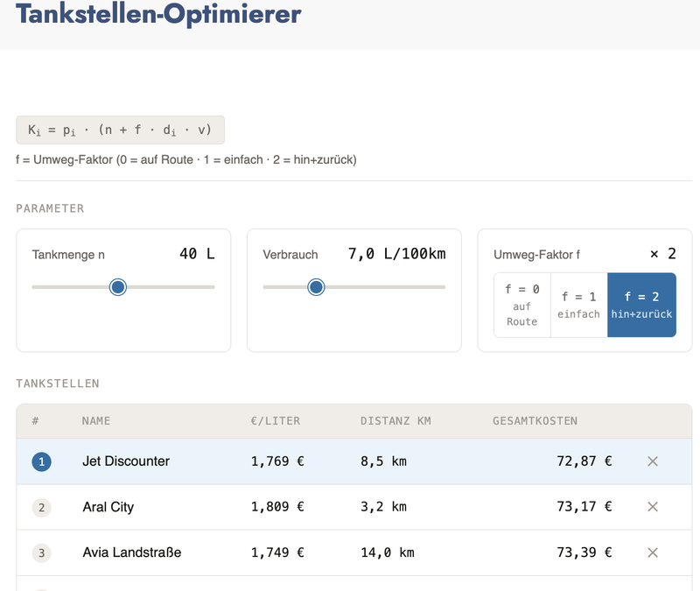Screen dimensions: 700x591
Task: Click rank badge 2
Action: point(41,508)
